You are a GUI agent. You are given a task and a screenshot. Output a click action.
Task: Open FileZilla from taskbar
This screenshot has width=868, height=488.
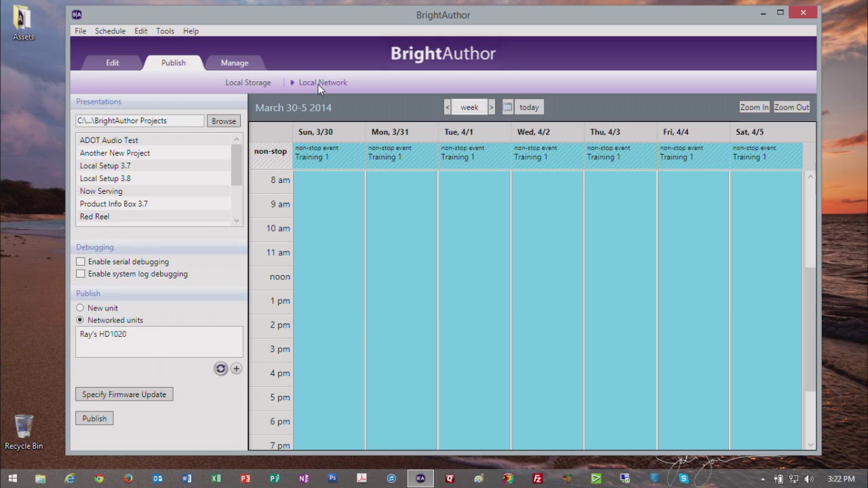[537, 479]
